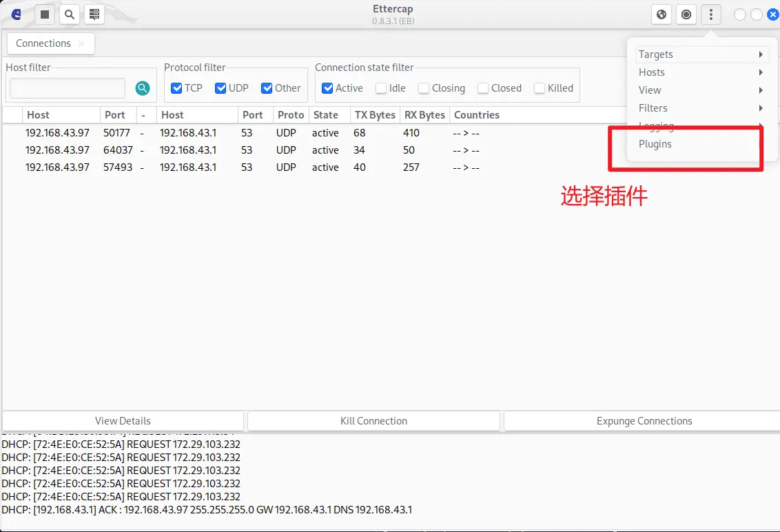Expand the Targets submenu
The image size is (780, 532).
pyautogui.click(x=699, y=54)
